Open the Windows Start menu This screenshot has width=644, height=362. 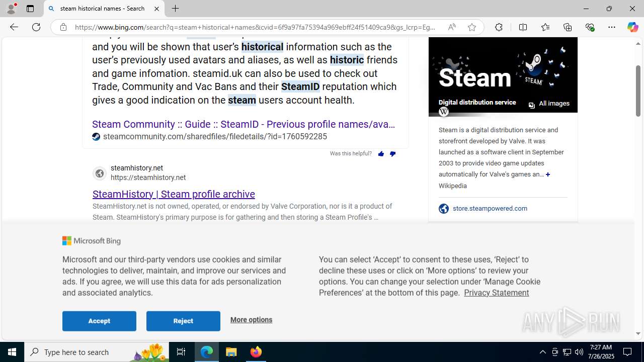12,352
